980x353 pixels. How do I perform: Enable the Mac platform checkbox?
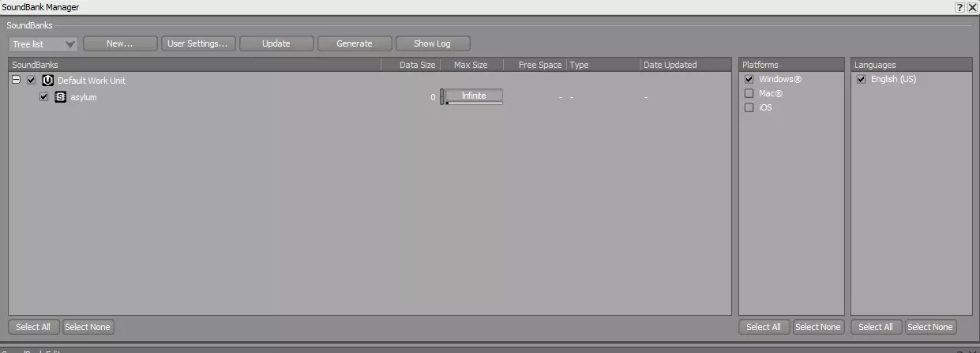point(749,93)
